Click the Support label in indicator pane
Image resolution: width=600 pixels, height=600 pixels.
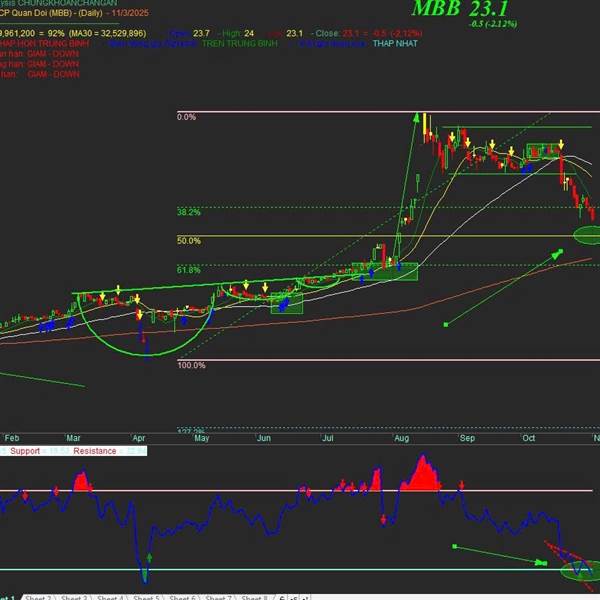point(25,451)
